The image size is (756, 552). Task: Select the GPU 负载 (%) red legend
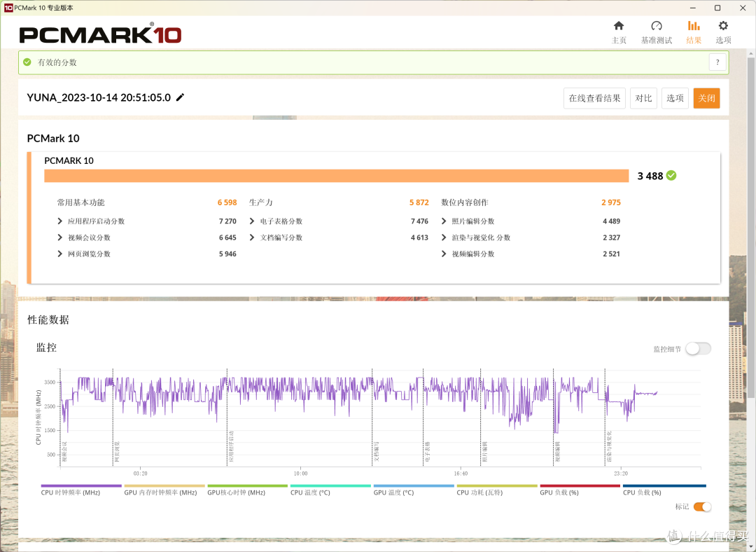pos(580,490)
